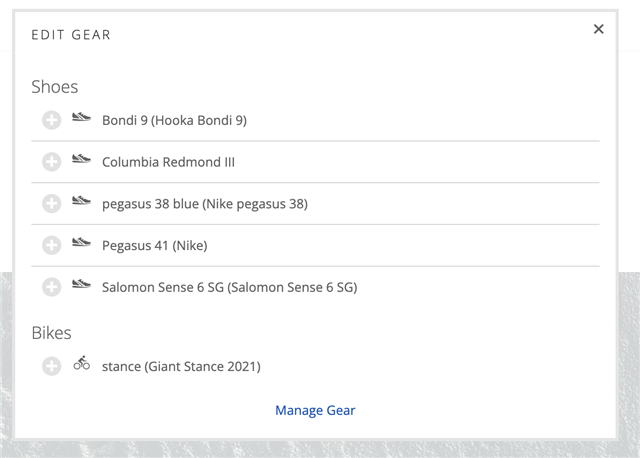
Task: Click bicycle icon beside stance
Action: tap(81, 364)
